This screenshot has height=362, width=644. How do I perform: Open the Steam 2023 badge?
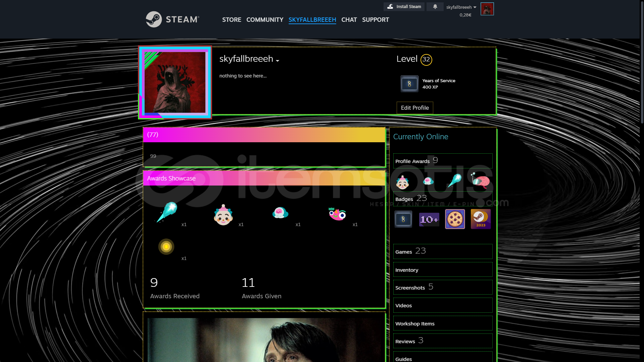(x=481, y=219)
